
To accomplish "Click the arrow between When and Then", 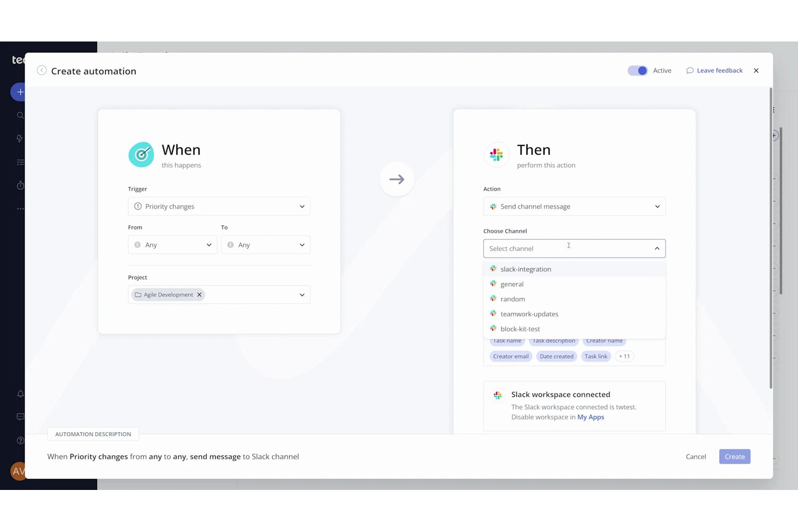I will point(397,179).
